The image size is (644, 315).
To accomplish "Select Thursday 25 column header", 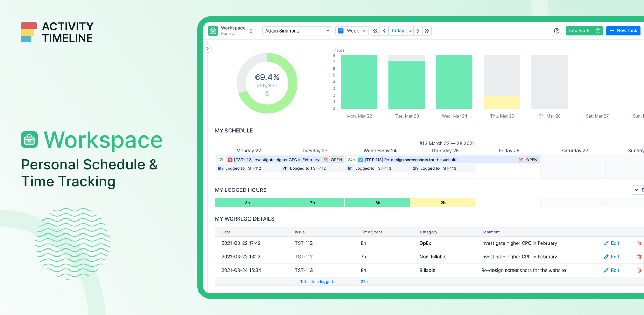I will 445,150.
